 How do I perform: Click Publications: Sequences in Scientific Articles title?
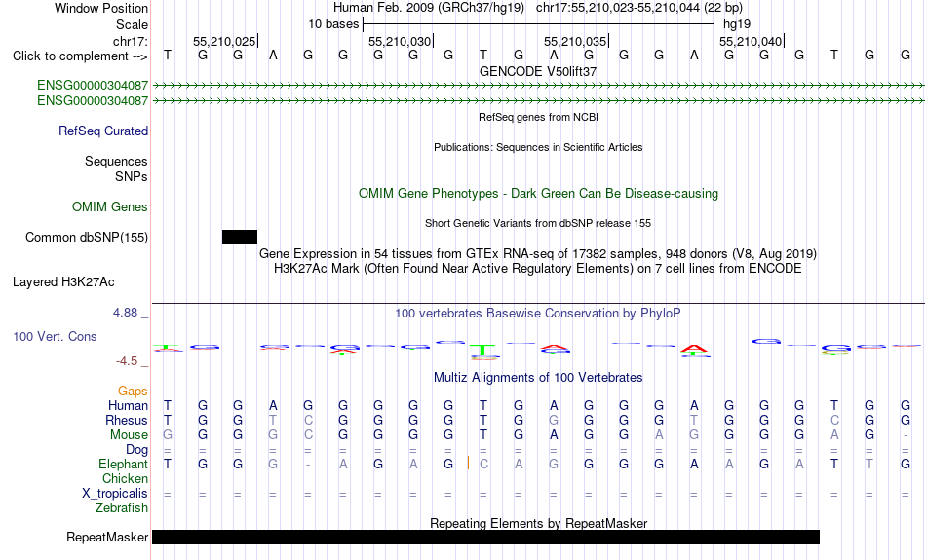click(x=538, y=147)
